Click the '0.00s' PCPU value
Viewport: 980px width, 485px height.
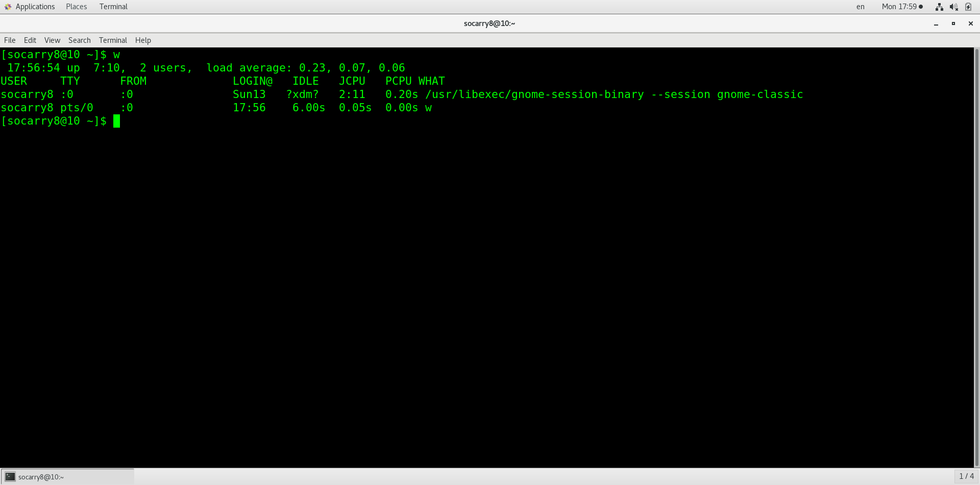(402, 108)
